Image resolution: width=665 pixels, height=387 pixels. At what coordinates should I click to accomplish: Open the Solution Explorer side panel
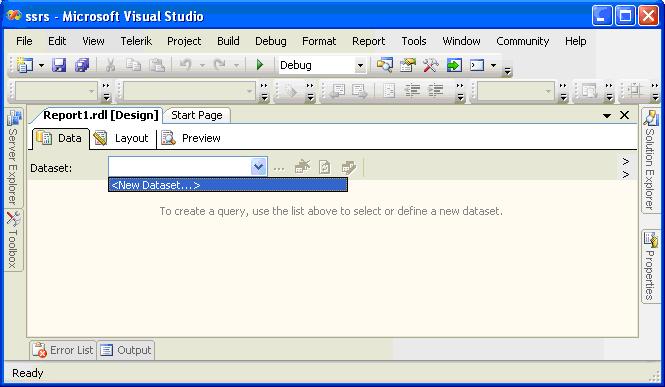[x=651, y=161]
